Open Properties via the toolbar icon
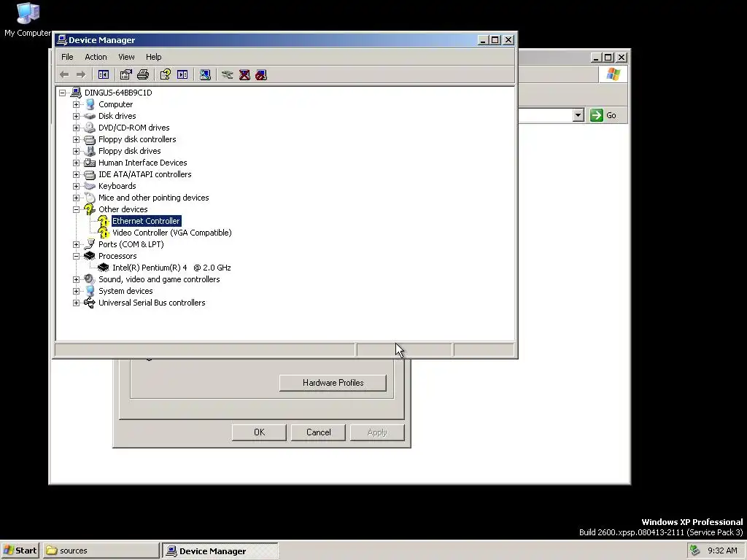 tap(125, 75)
